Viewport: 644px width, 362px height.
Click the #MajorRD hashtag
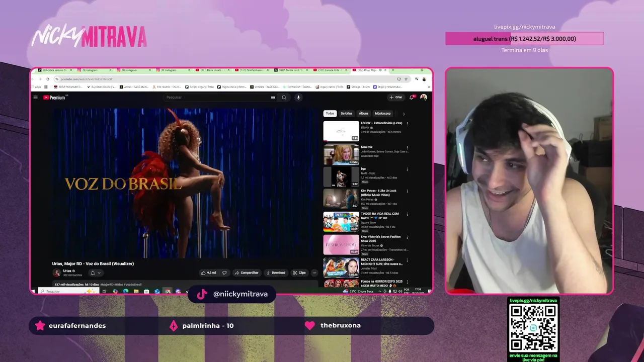[107, 285]
